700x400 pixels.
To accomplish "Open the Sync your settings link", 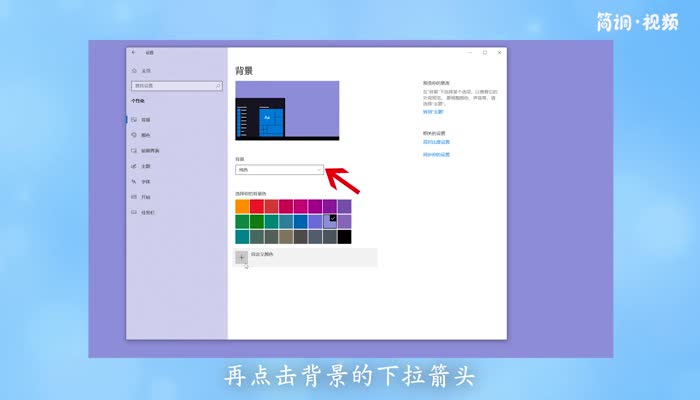I will (x=436, y=155).
